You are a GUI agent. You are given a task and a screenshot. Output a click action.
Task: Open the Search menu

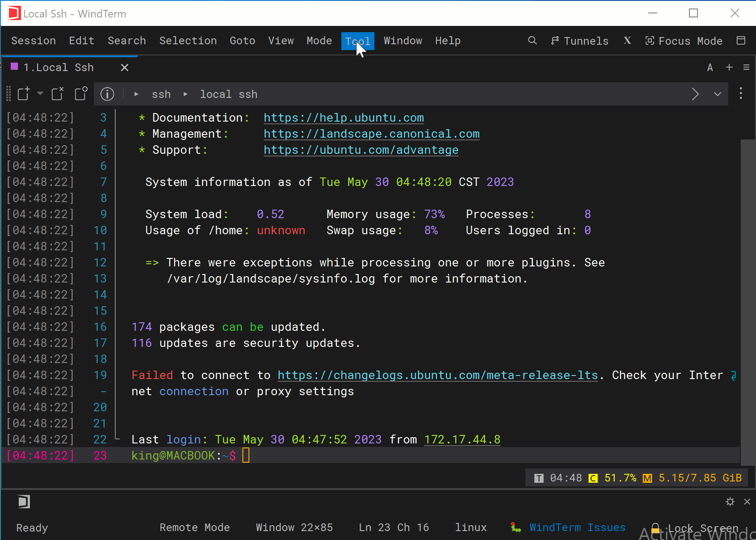[127, 41]
